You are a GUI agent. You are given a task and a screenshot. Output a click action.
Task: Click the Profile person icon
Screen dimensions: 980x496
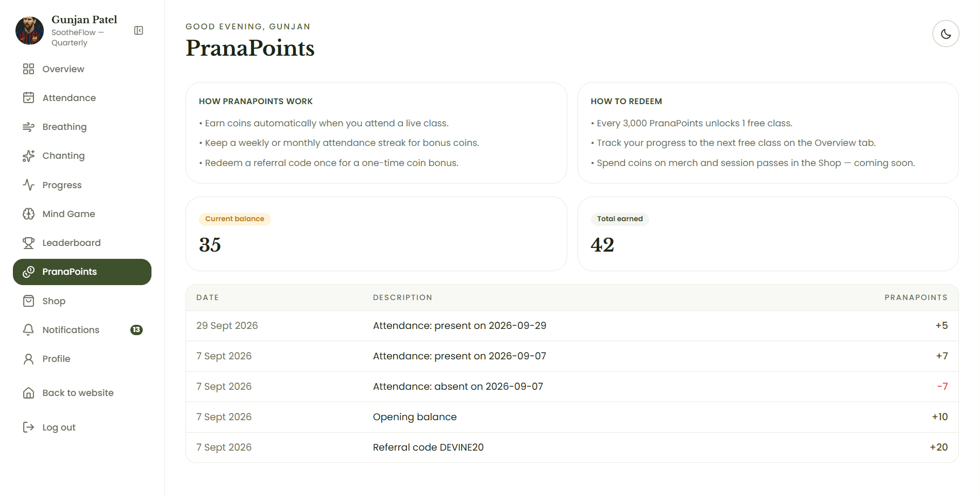point(28,359)
